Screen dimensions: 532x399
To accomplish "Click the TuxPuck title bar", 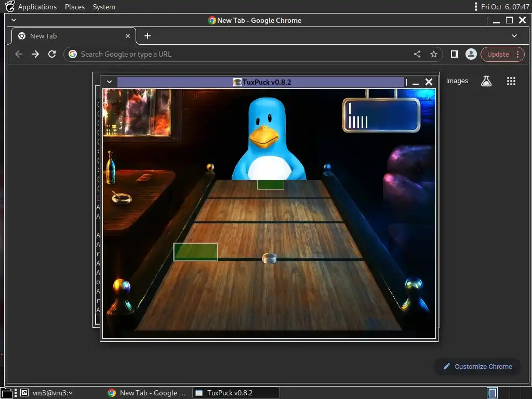I will (261, 82).
